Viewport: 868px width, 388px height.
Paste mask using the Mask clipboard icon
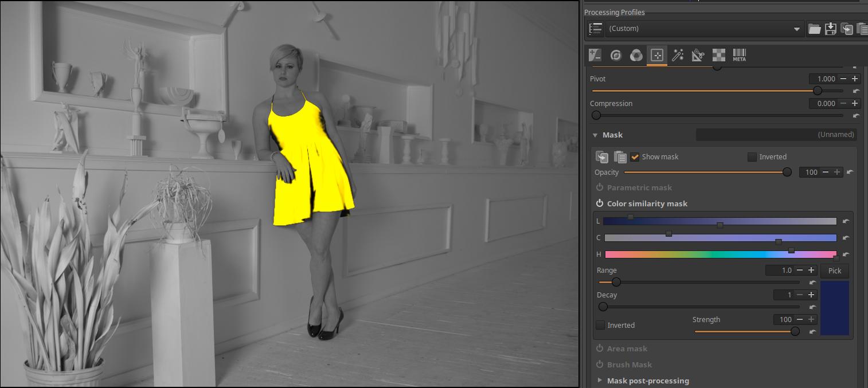[x=619, y=157]
